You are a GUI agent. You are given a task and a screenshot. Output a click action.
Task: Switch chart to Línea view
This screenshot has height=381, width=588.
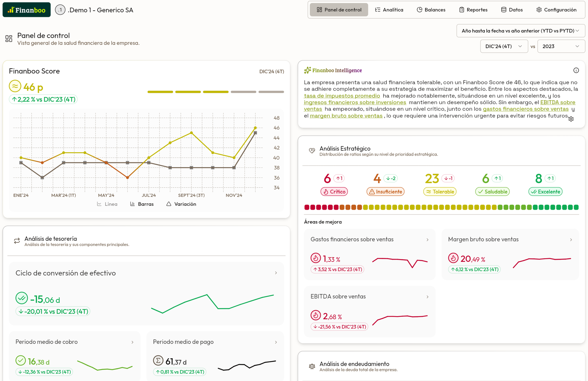click(107, 204)
